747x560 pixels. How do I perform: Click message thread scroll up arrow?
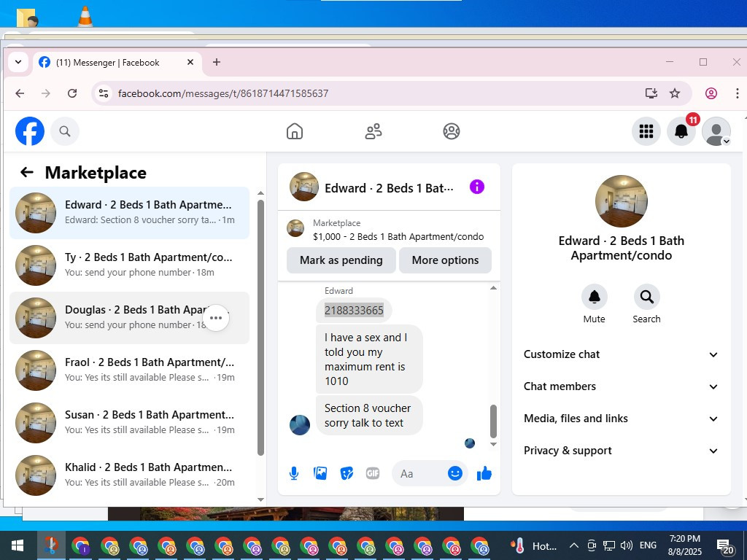pyautogui.click(x=494, y=287)
